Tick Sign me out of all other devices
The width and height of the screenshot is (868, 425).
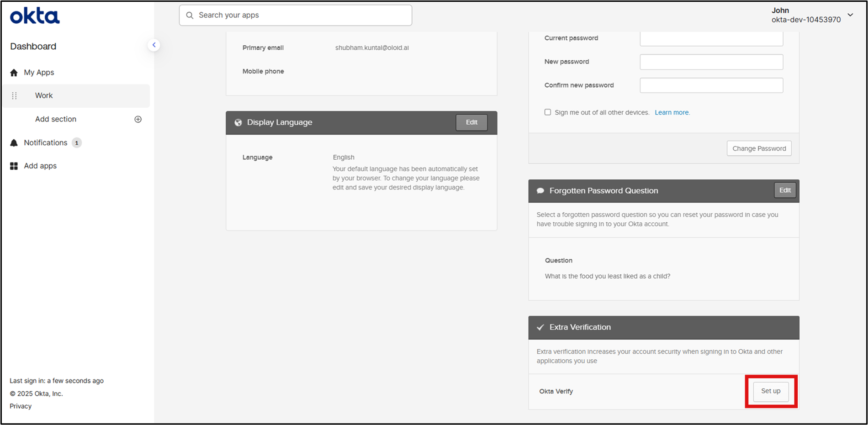click(x=547, y=112)
